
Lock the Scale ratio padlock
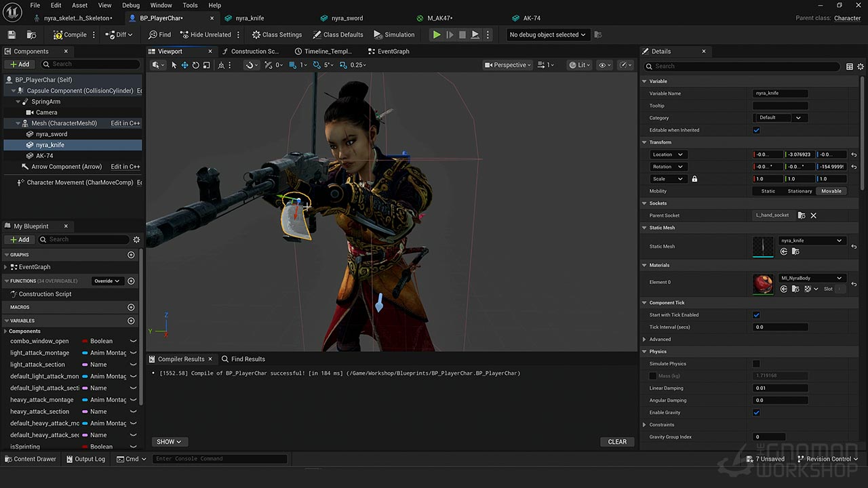coord(694,179)
